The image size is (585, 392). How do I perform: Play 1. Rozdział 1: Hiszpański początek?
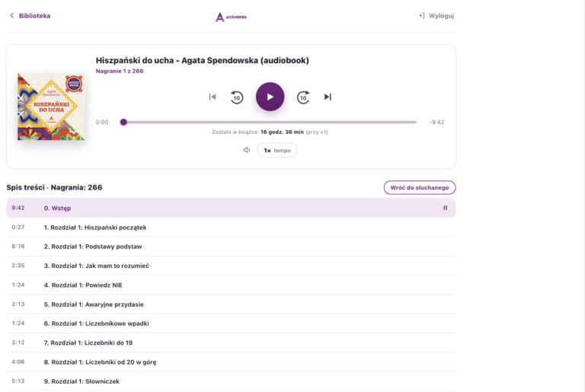(231, 228)
